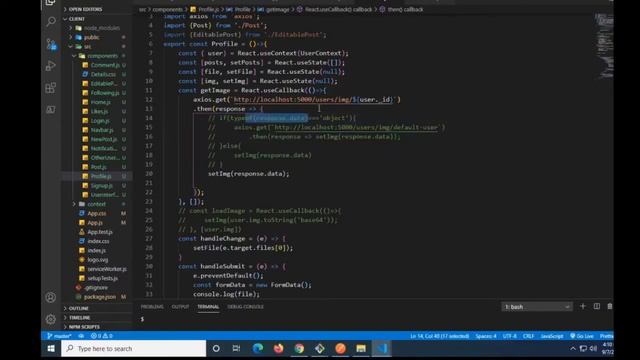
Task: Open the Manage gear in activity bar
Action: pos(51,319)
